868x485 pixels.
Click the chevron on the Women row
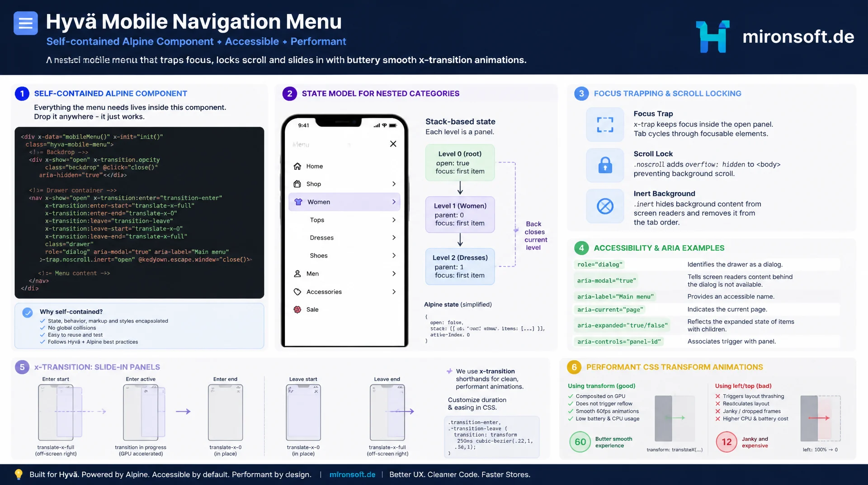394,202
